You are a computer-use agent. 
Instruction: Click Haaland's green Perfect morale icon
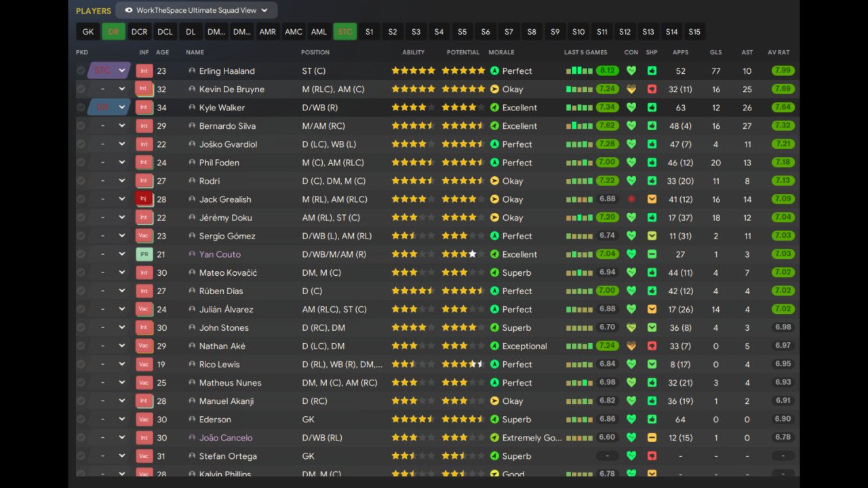pos(494,70)
